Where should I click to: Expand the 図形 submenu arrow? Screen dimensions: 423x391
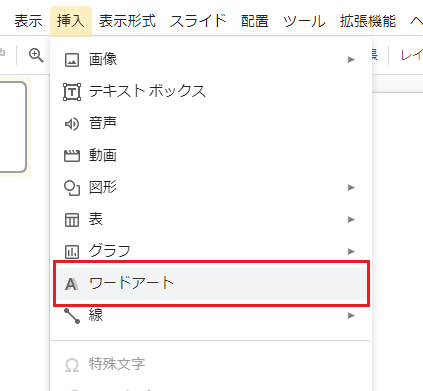point(351,187)
